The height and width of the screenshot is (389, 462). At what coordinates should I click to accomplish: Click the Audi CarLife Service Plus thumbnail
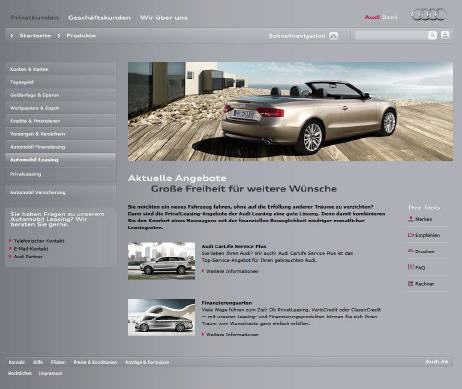[x=161, y=261]
